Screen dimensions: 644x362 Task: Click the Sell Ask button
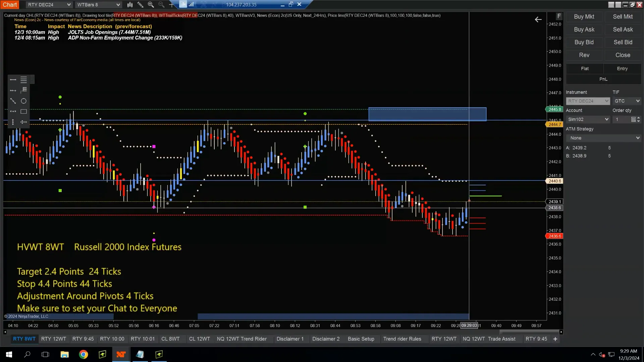tap(623, 29)
